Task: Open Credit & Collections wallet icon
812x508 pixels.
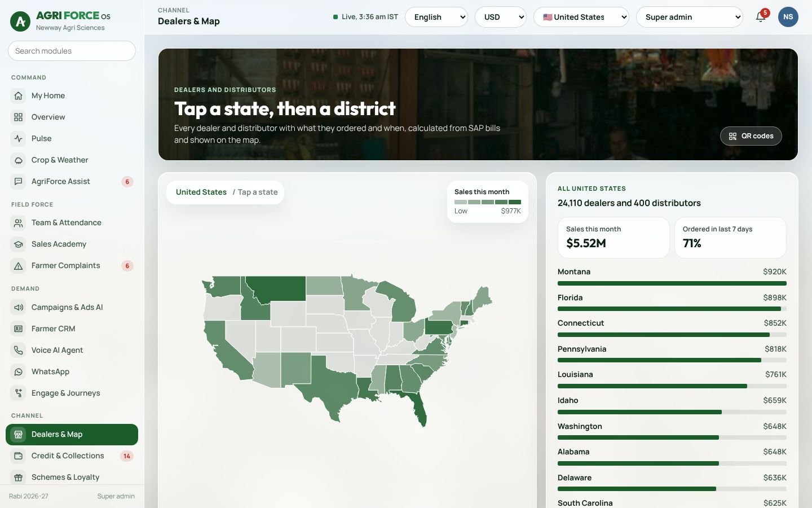Action: (19, 456)
